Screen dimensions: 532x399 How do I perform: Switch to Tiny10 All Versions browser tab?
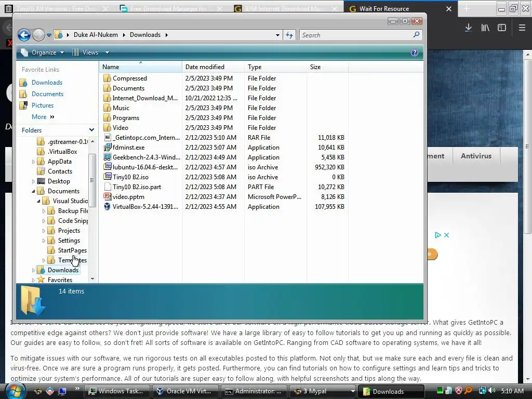pyautogui.click(x=56, y=9)
